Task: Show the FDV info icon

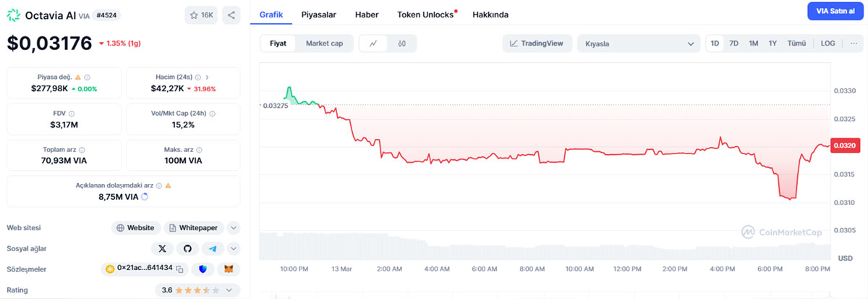Action: tap(72, 114)
